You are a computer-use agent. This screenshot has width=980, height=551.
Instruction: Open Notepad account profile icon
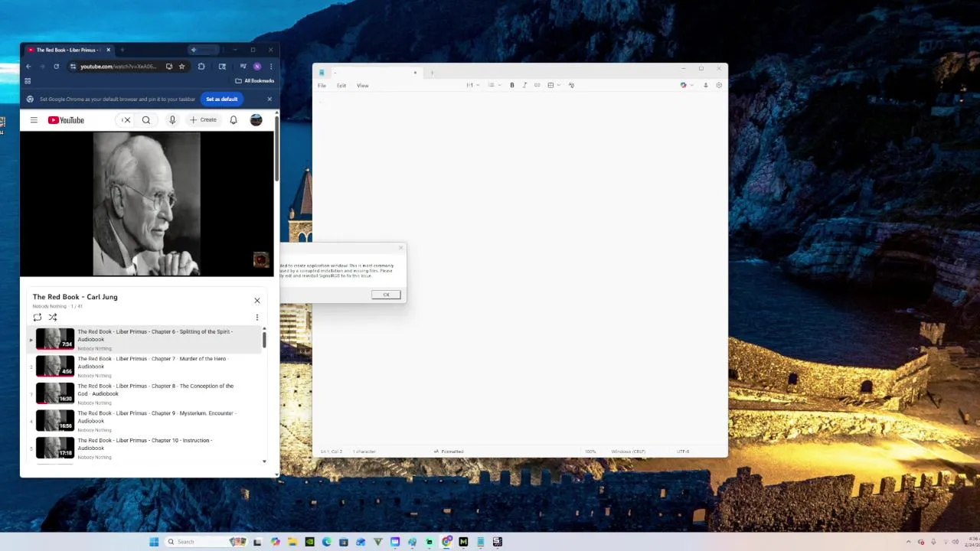point(706,85)
